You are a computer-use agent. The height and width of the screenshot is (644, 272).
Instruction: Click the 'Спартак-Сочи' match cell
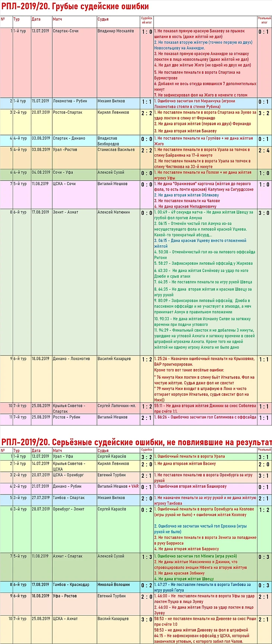pos(74,63)
